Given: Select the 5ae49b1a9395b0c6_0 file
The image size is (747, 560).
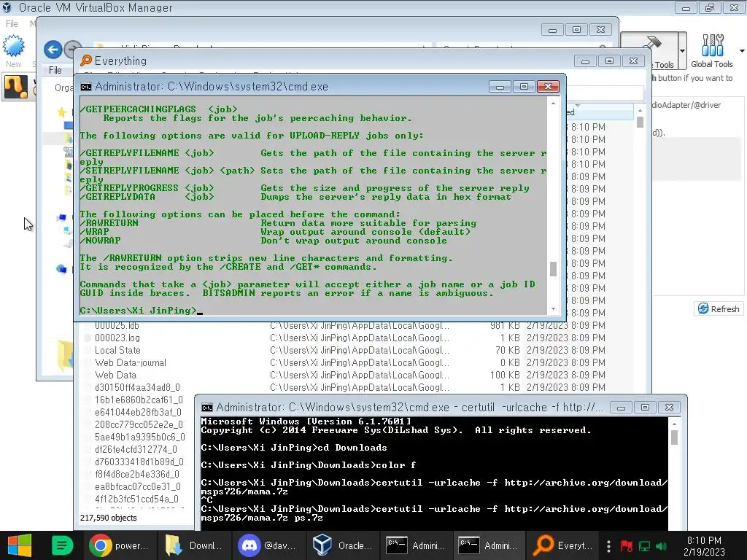Looking at the screenshot, I should tap(139, 437).
